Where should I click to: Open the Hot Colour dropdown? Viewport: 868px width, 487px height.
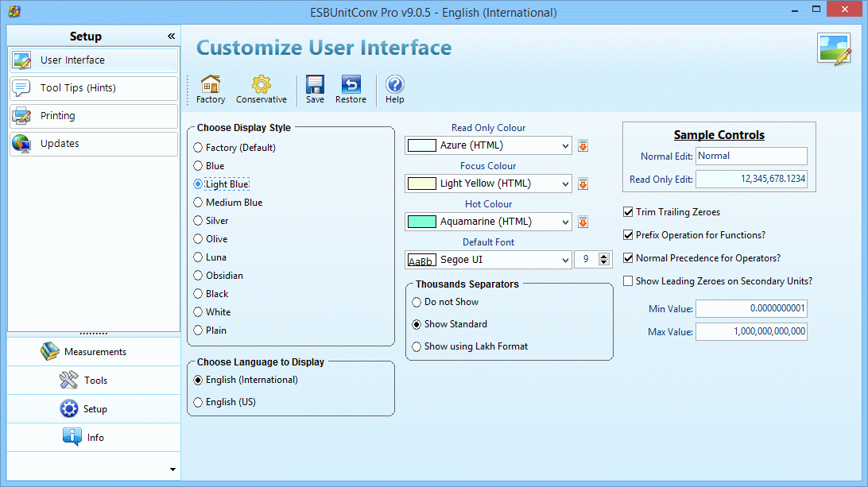pyautogui.click(x=564, y=222)
